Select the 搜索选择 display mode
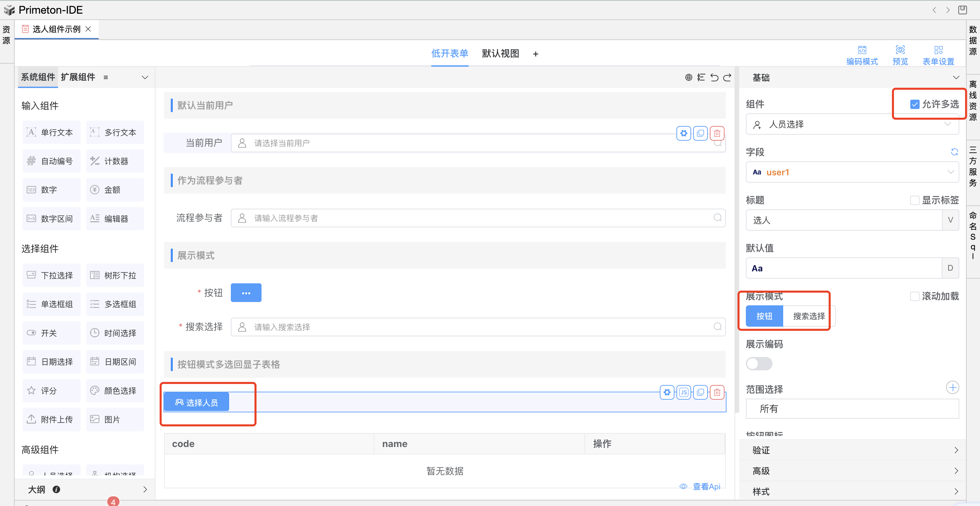This screenshot has width=980, height=506. point(809,316)
